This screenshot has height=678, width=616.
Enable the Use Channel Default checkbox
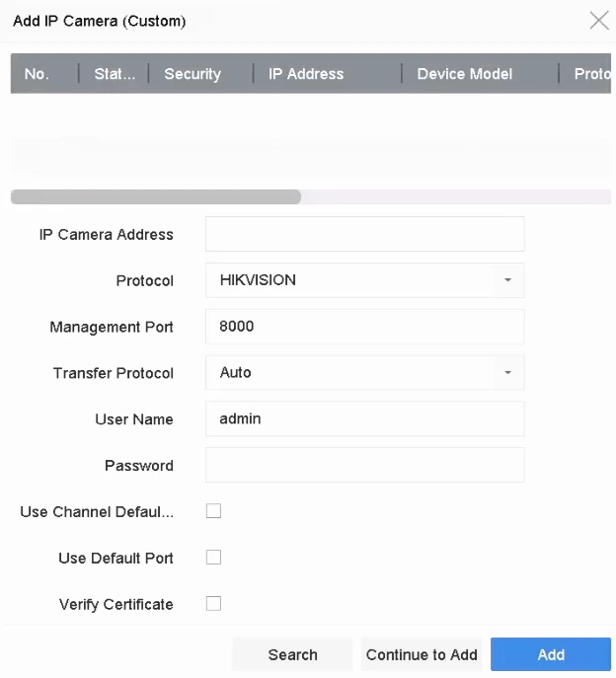coord(213,510)
